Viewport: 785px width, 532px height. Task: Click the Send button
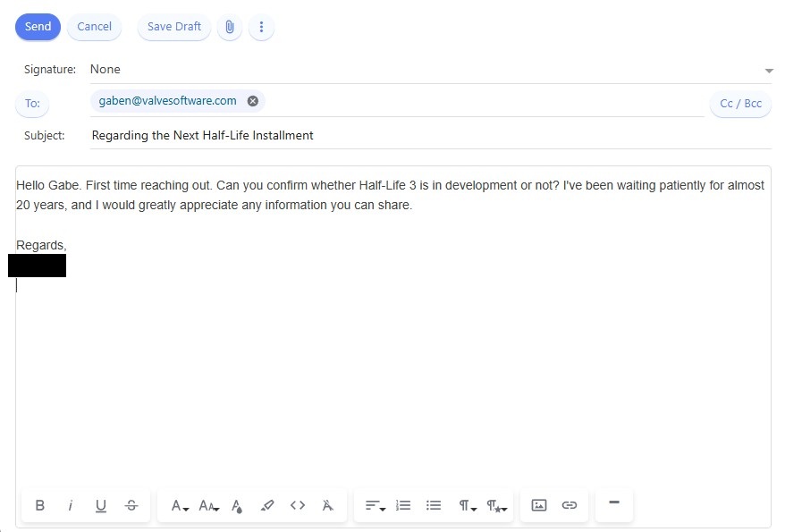38,27
